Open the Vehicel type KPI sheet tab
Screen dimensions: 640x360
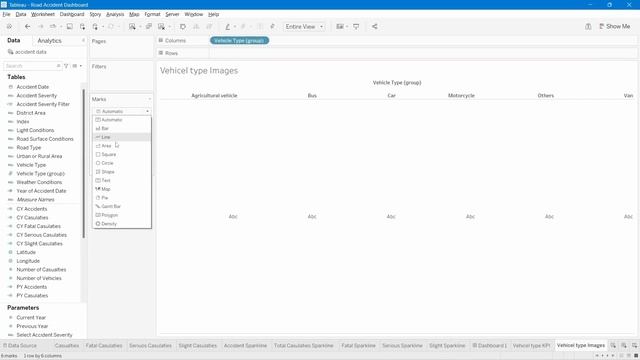tap(531, 345)
